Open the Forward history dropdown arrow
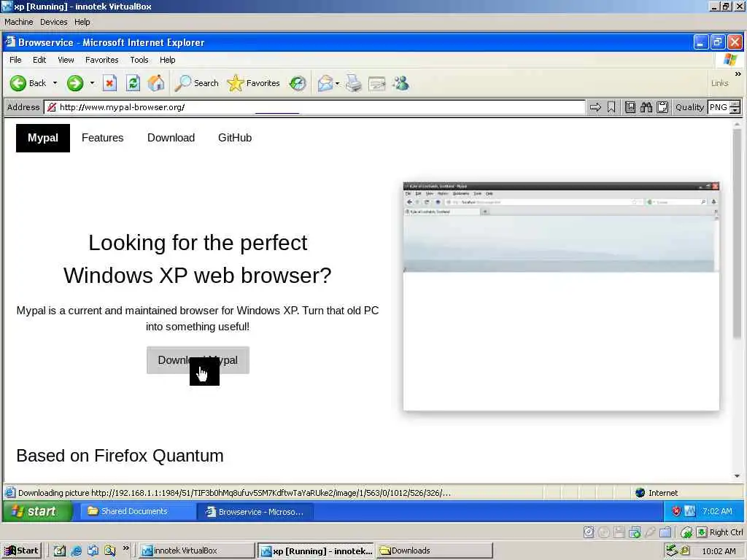Image resolution: width=747 pixels, height=560 pixels. tap(92, 83)
